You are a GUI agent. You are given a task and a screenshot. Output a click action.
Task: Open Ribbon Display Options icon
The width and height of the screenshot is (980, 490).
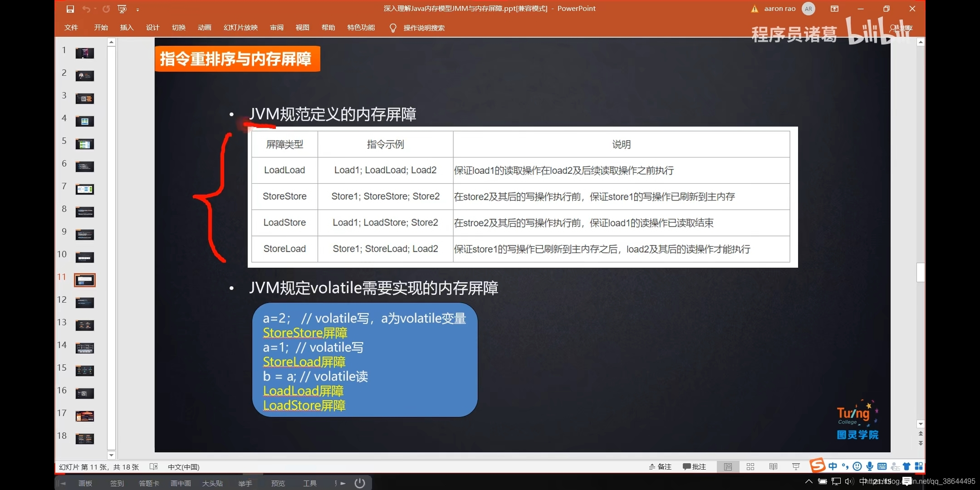pos(834,9)
